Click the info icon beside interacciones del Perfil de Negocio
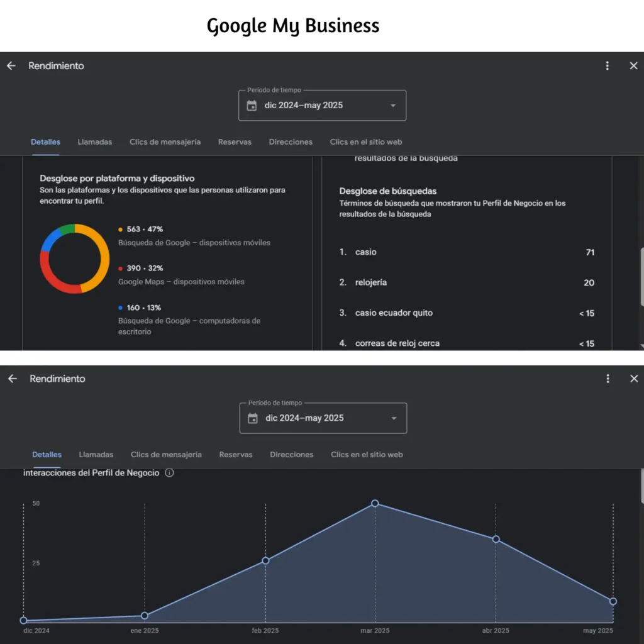Screen dimensions: 644x644 pyautogui.click(x=169, y=473)
